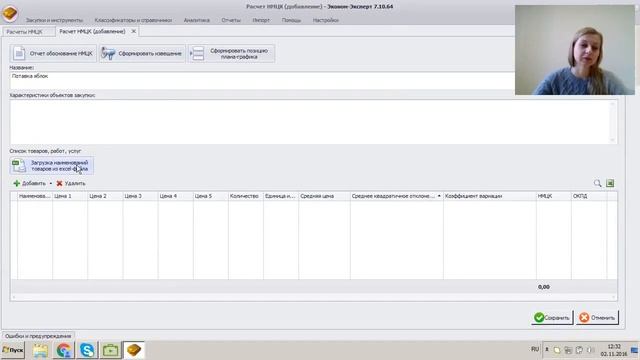Click the red X Удалить button
The height and width of the screenshot is (360, 640).
tap(71, 183)
